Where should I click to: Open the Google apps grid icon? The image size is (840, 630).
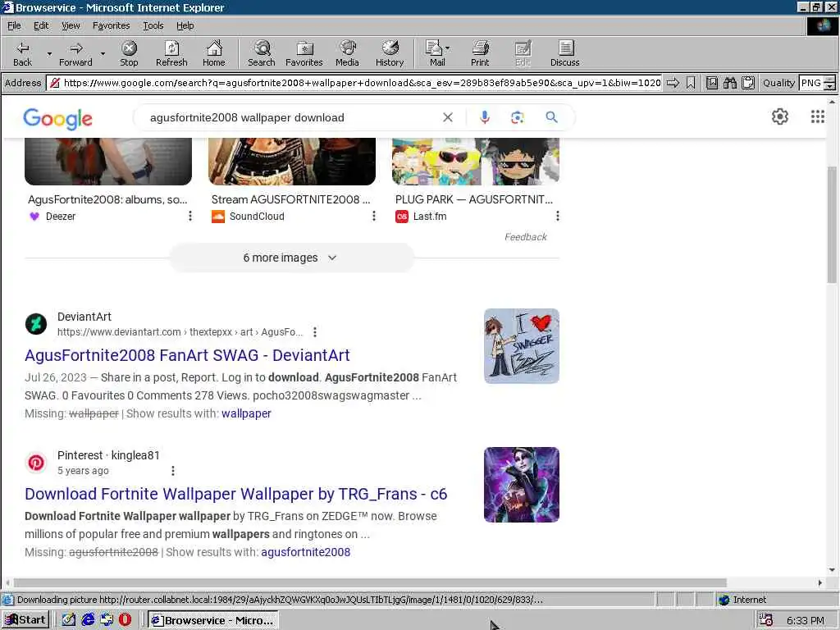(818, 116)
